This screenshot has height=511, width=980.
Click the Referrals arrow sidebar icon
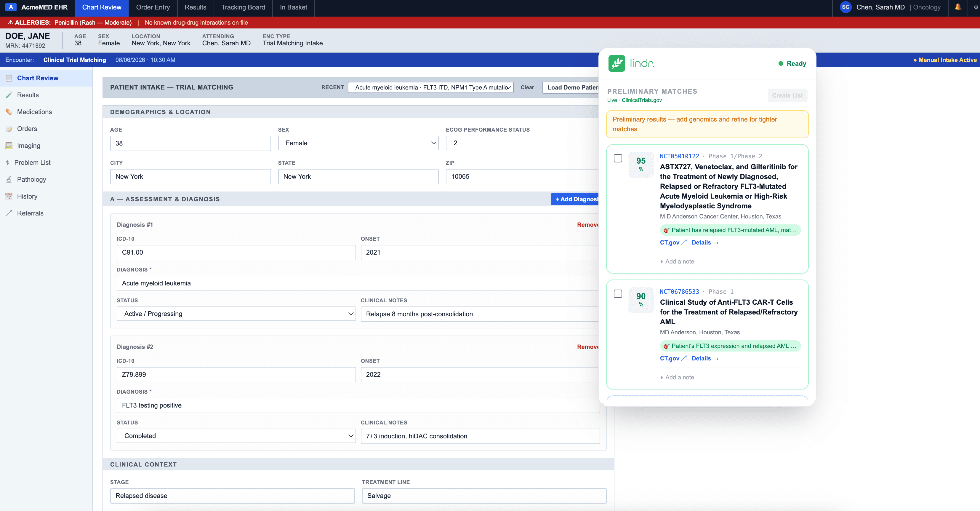tap(9, 213)
